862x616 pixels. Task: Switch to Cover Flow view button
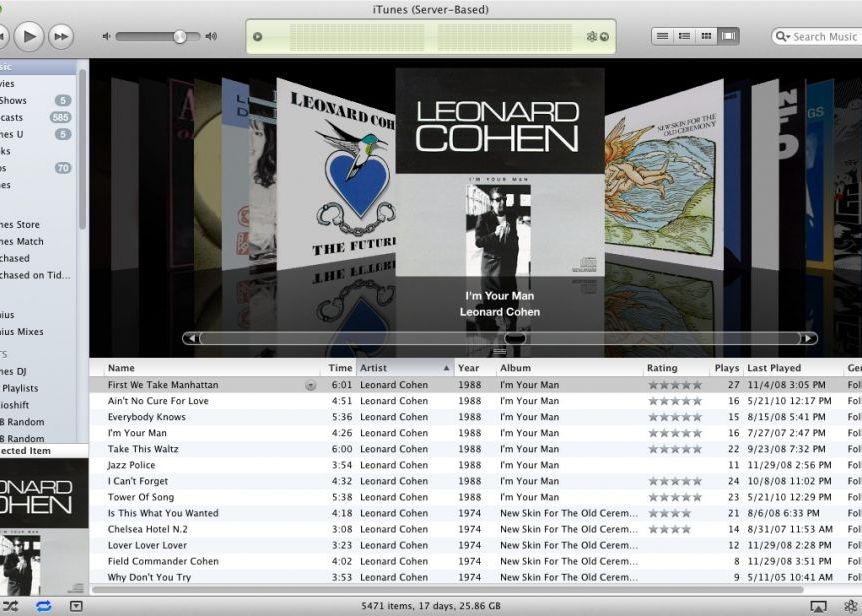pos(729,36)
